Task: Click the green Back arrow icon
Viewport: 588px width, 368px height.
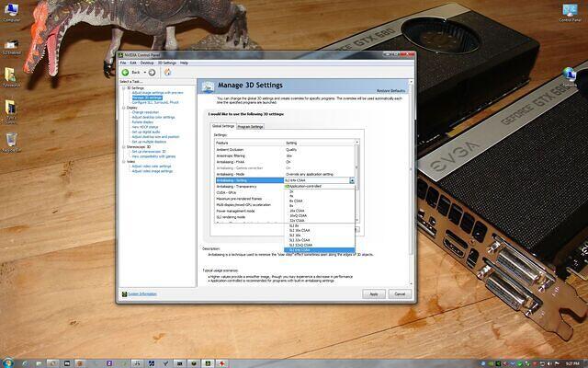Action: 126,71
